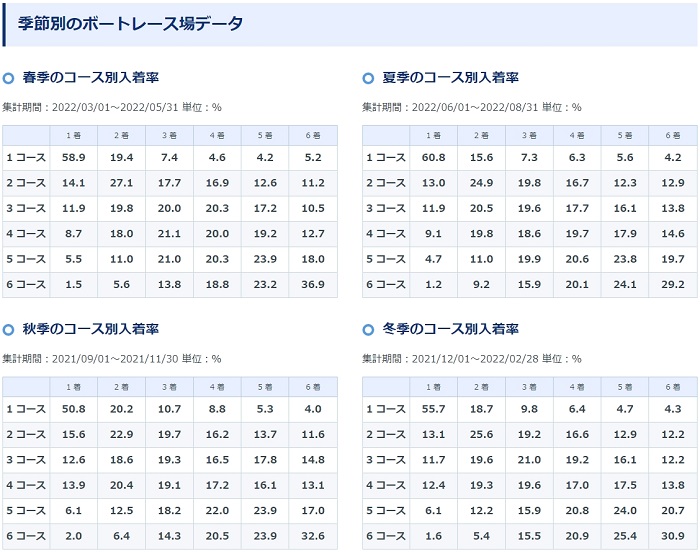Click the autumn period text 2021/09/01～2021/11/30
The width and height of the screenshot is (700, 552).
[x=122, y=358]
